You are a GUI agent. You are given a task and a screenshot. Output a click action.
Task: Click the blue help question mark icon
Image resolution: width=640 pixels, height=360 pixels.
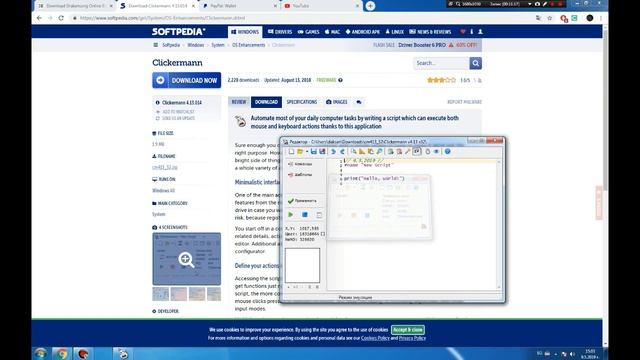(x=447, y=151)
